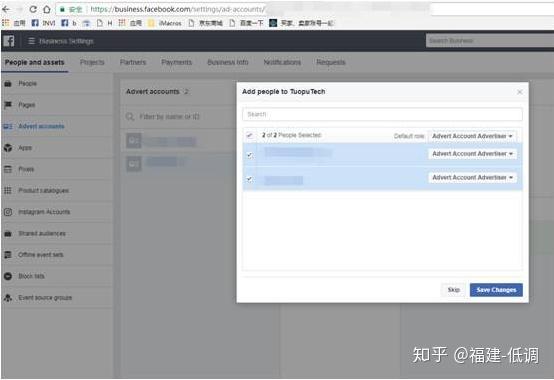
Task: Close the Add people dialog
Action: click(520, 92)
